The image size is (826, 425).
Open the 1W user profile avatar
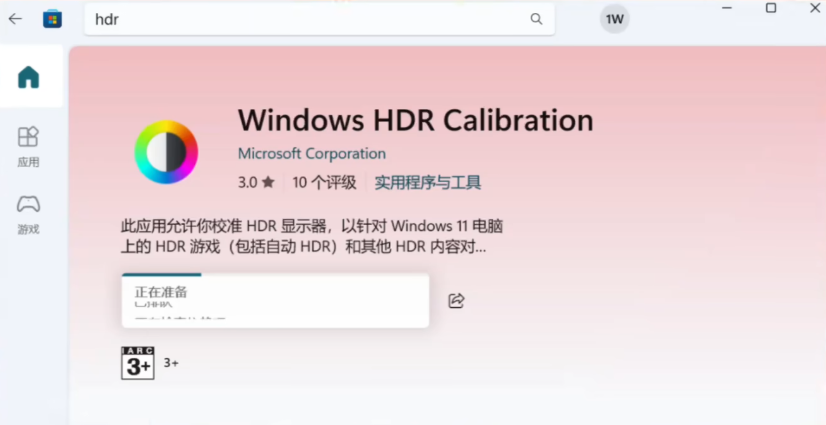[x=614, y=19]
